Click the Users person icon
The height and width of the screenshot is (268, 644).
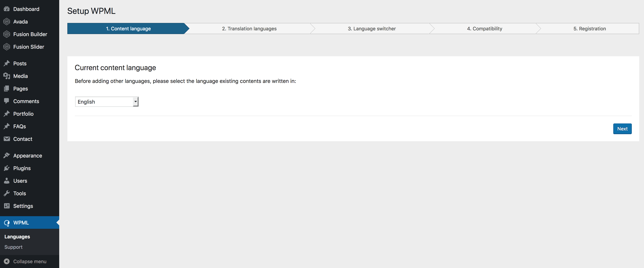(7, 181)
